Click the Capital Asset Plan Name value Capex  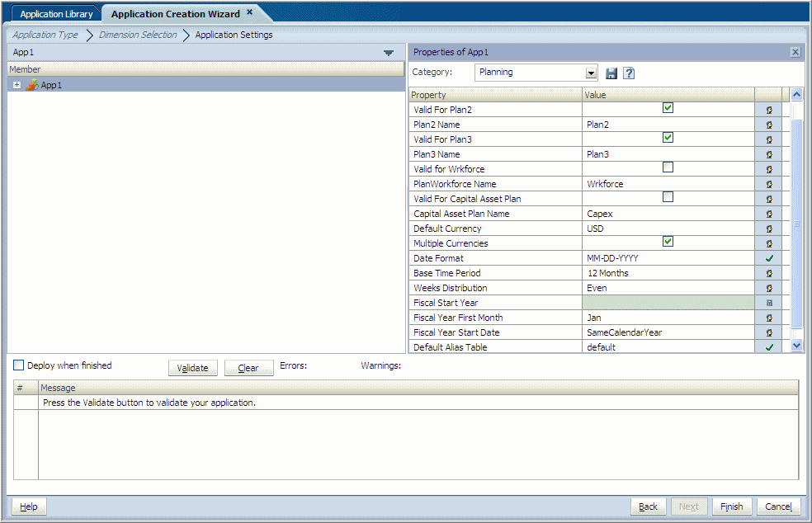668,214
